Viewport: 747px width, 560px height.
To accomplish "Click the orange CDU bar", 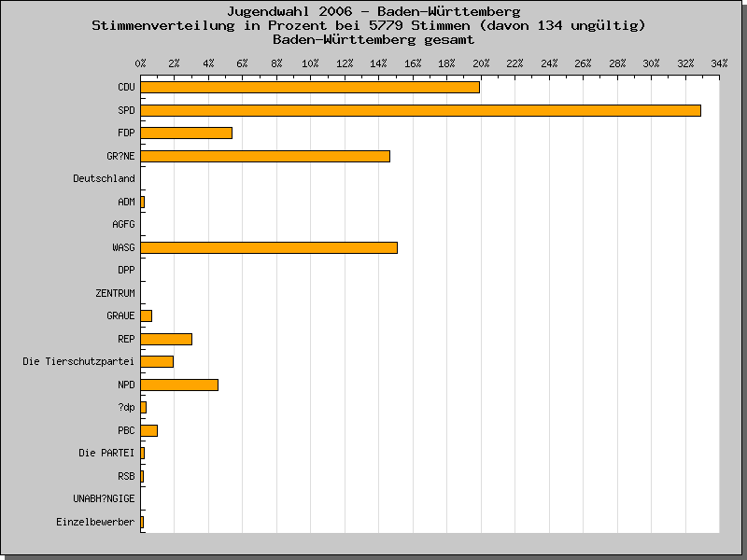I will pyautogui.click(x=310, y=87).
